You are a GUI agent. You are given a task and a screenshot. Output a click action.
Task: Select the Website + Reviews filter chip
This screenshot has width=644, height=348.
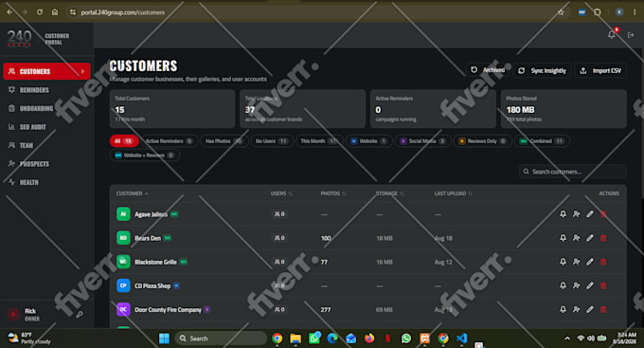[x=145, y=156]
